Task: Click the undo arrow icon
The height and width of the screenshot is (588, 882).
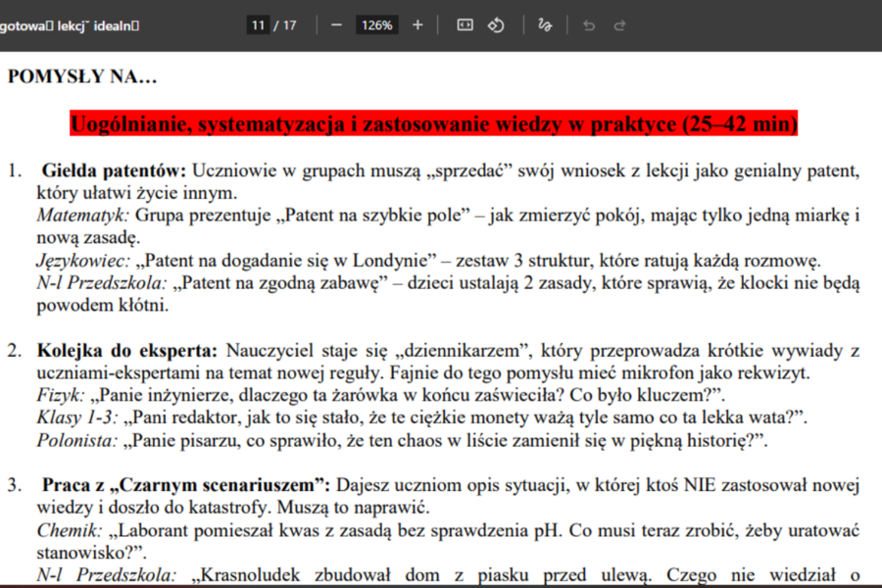Action: tap(588, 26)
